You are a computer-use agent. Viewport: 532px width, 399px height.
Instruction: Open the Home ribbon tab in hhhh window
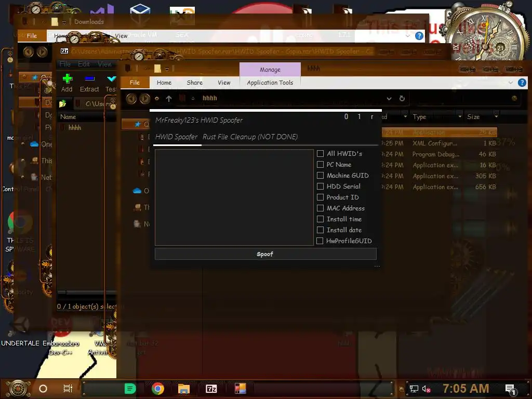[x=164, y=83]
